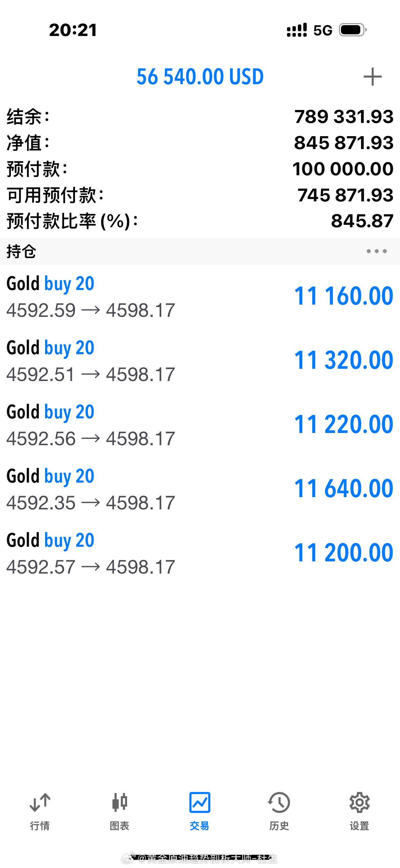
Task: Tap the 预付款比率 margin level row
Action: [x=200, y=221]
